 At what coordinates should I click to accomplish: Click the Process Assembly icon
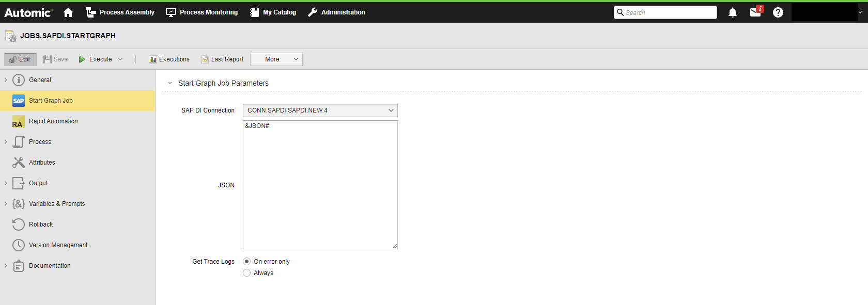pos(91,12)
